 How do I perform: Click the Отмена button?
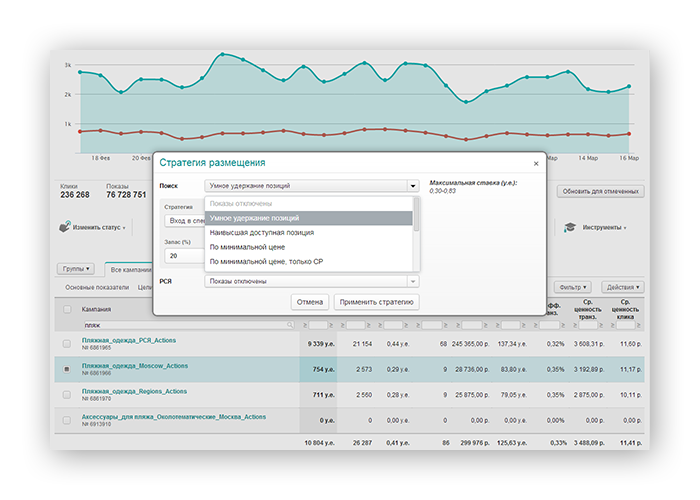point(310,301)
